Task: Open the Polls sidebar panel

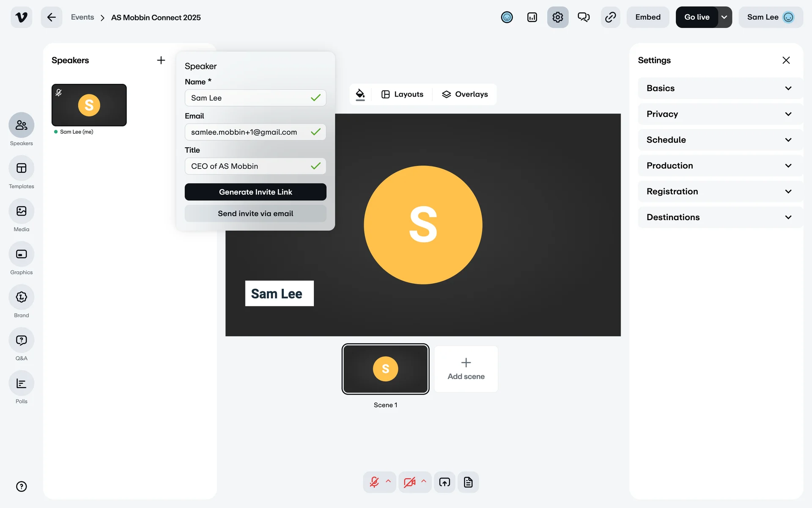Action: click(21, 384)
